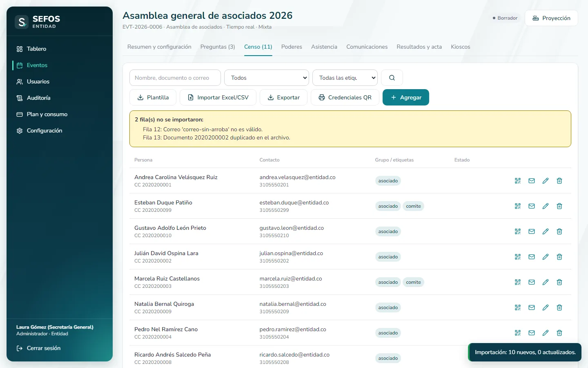Open Proyección view
The width and height of the screenshot is (588, 368).
pos(551,18)
